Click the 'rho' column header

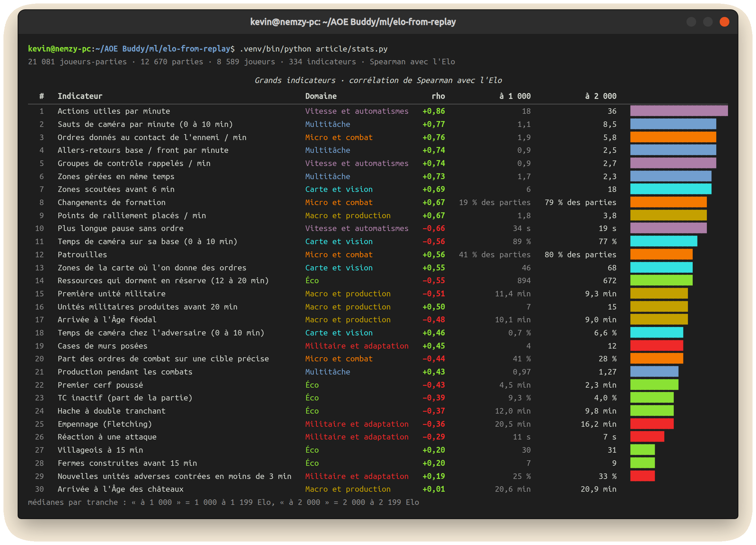click(x=438, y=96)
